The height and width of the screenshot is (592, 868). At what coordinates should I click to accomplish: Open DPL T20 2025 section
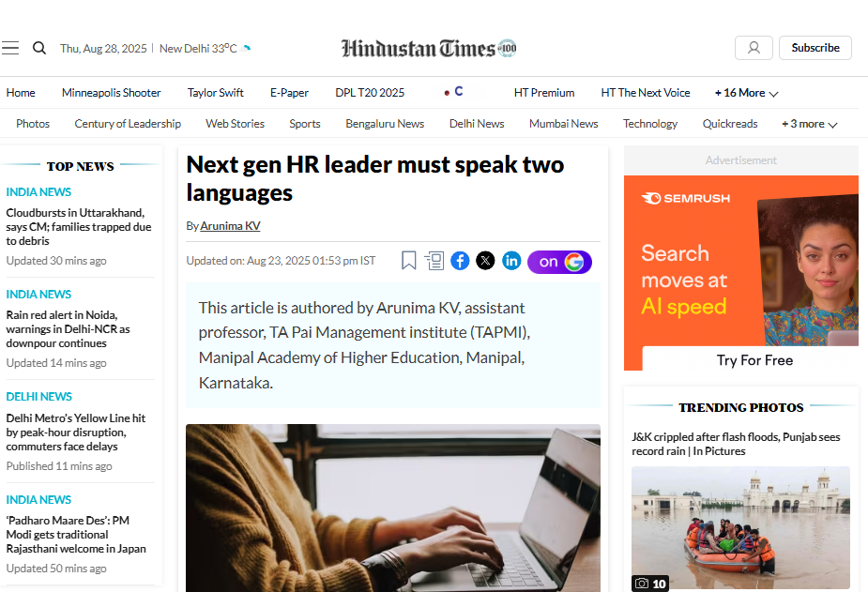coord(370,93)
